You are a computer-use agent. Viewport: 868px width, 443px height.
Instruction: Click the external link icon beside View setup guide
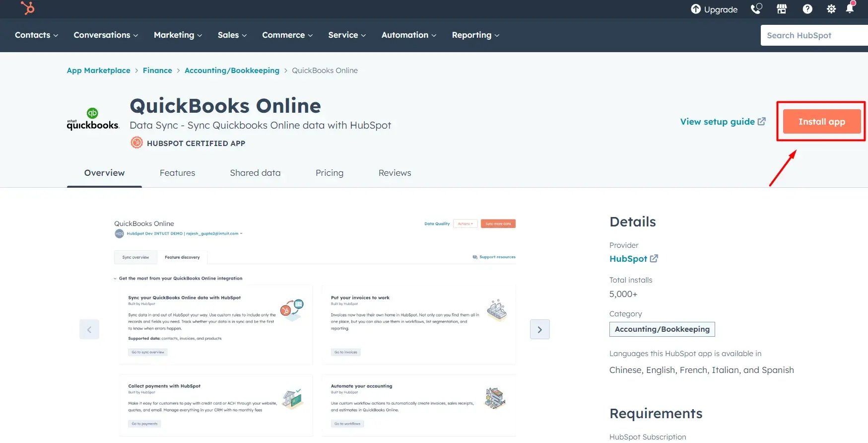click(x=762, y=121)
